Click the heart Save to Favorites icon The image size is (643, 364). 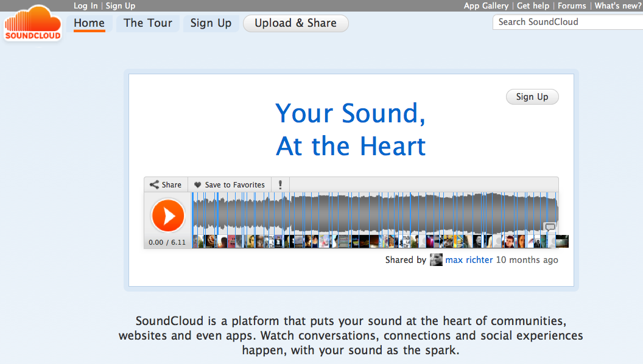(197, 185)
